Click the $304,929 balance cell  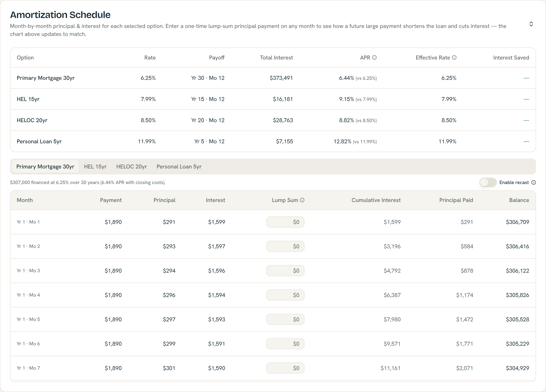517,368
